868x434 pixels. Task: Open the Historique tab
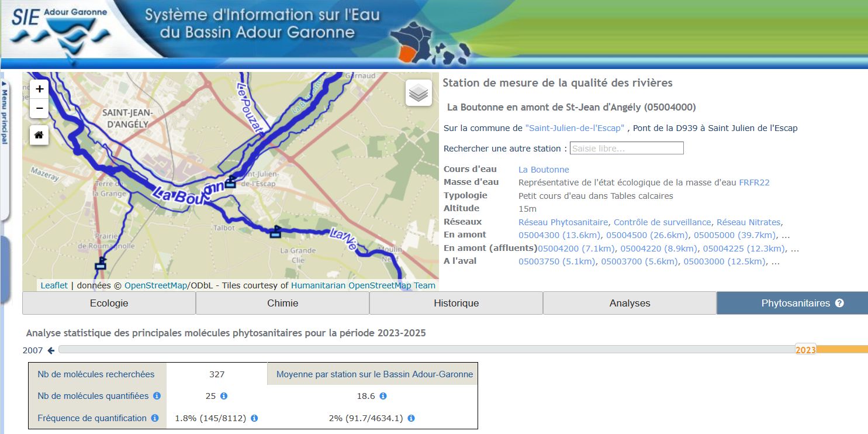tap(456, 303)
